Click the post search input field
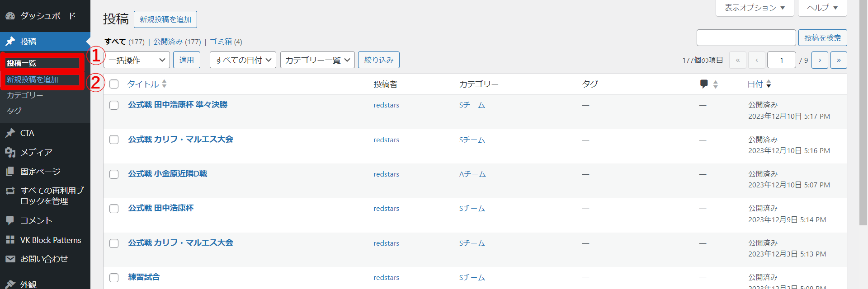Screen dimensions: 868x289 [746, 38]
